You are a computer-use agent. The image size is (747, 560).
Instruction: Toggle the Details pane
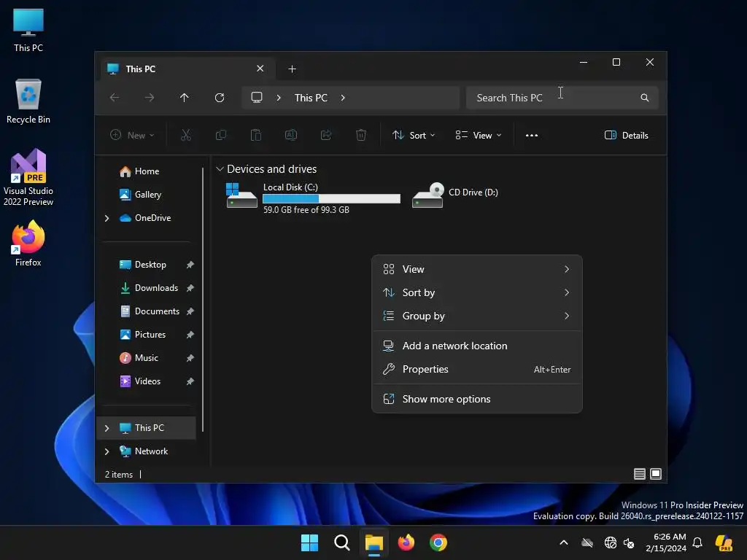click(626, 135)
